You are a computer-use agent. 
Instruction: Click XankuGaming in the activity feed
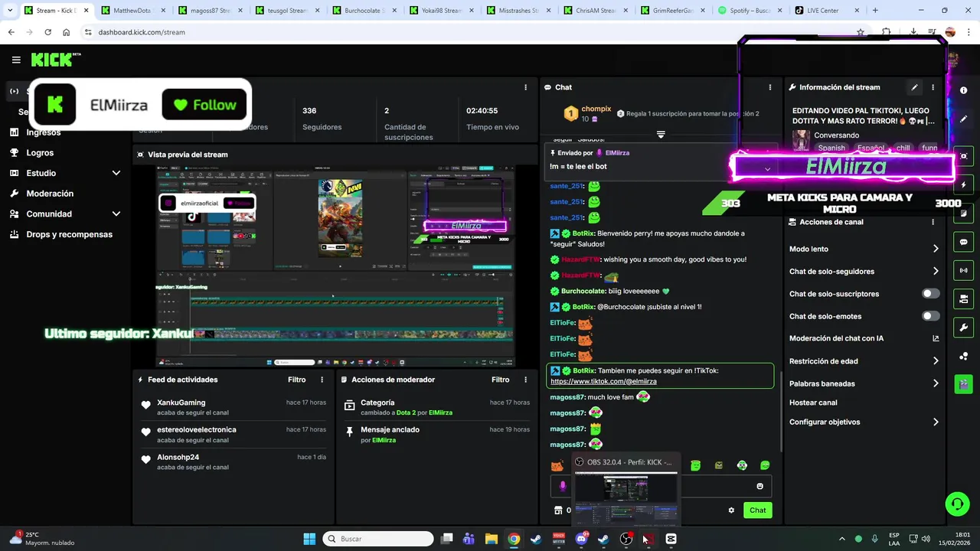point(181,403)
